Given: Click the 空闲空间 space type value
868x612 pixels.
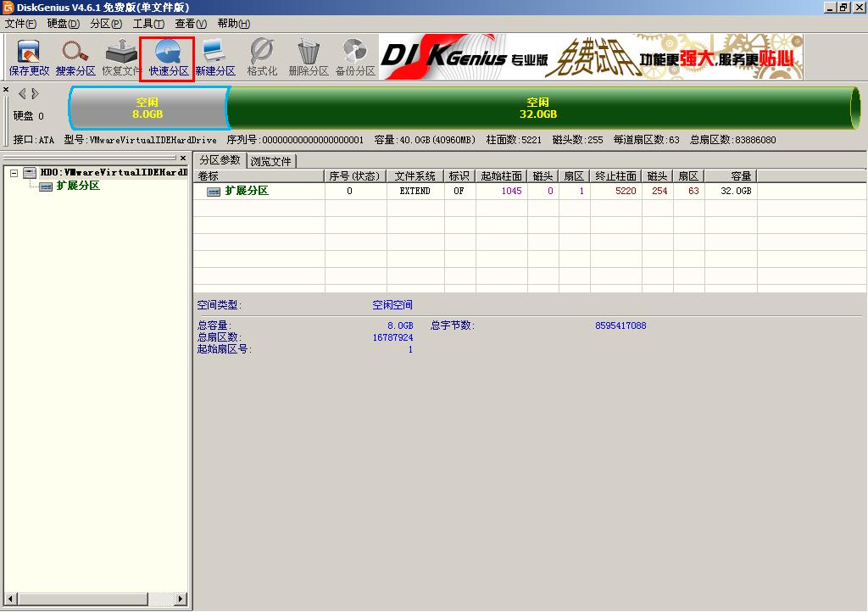Looking at the screenshot, I should [x=392, y=305].
